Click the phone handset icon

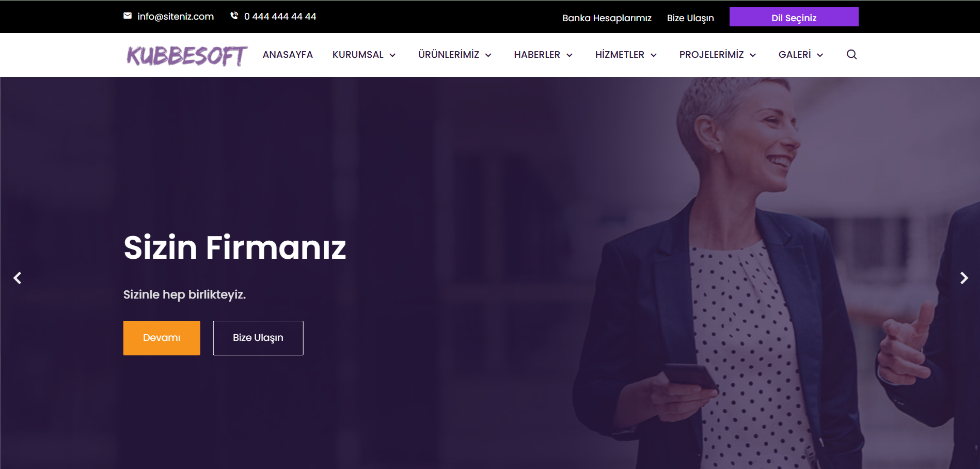[x=234, y=16]
